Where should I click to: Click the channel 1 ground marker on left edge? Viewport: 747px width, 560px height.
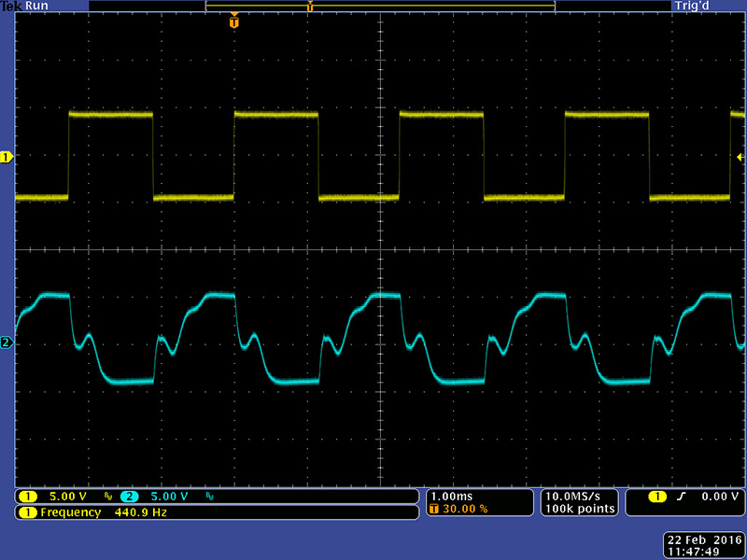pyautogui.click(x=7, y=158)
